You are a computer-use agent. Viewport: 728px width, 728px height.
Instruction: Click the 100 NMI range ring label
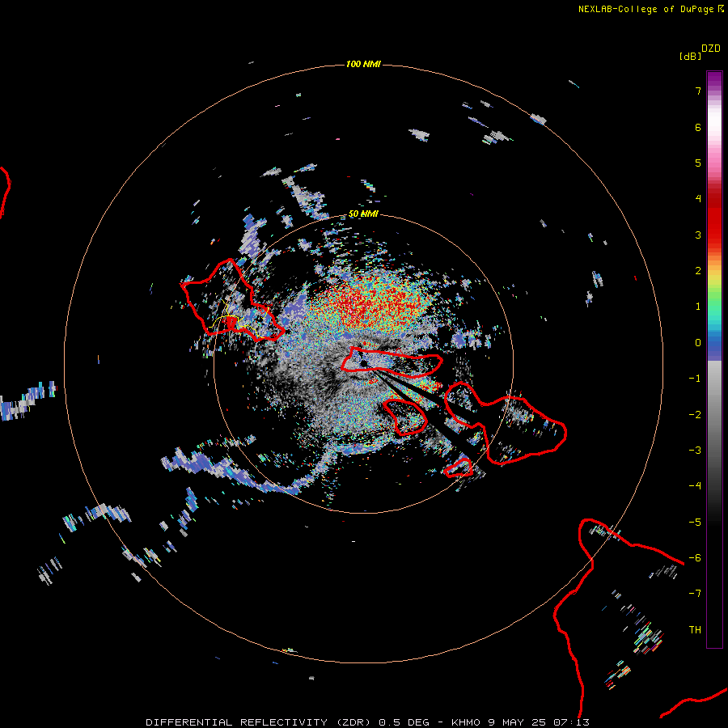363,64
